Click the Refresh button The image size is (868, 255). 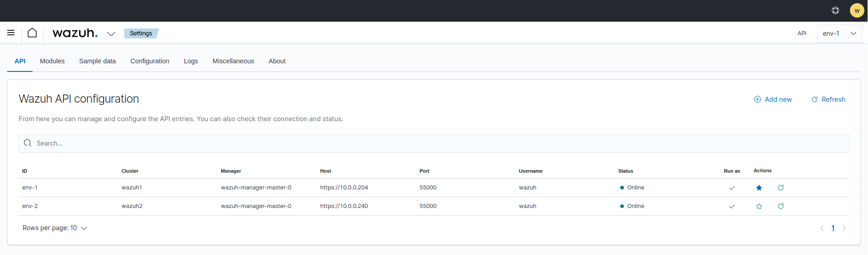828,99
